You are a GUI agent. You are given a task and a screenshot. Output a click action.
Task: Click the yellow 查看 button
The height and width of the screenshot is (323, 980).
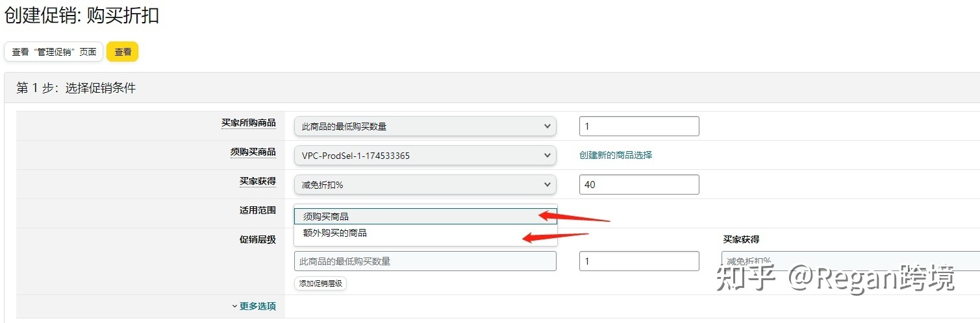tap(123, 52)
